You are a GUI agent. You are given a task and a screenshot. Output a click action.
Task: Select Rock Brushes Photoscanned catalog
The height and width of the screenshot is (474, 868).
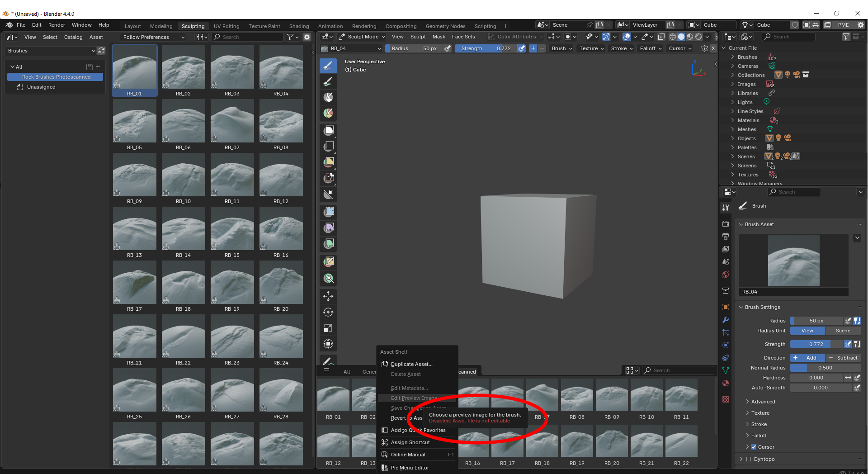click(55, 77)
